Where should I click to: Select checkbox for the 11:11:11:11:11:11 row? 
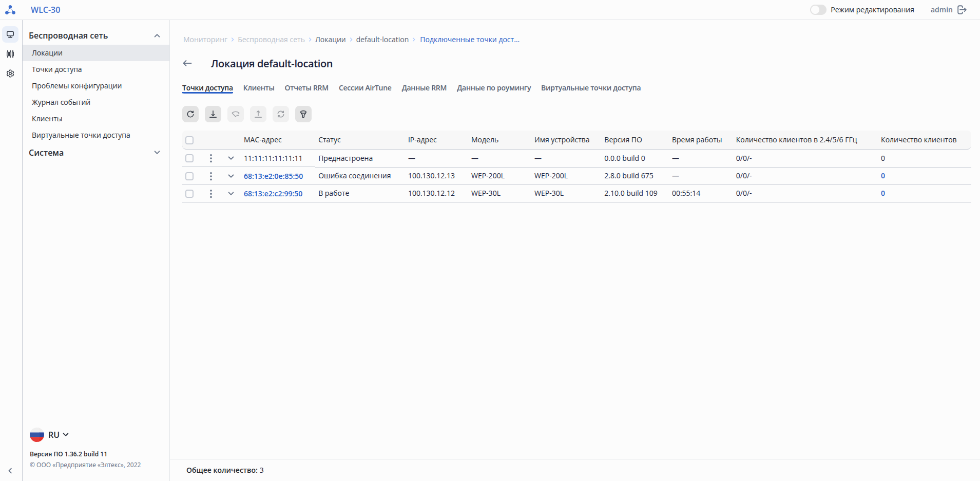[x=189, y=158]
